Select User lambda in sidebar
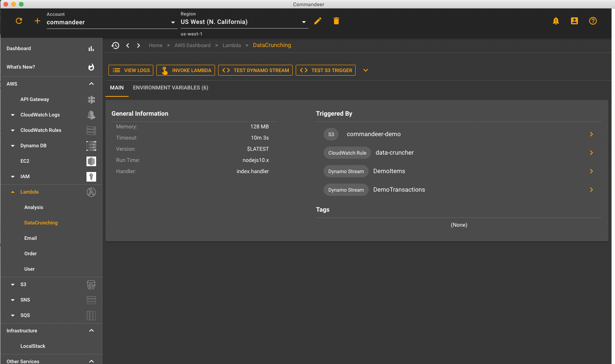The image size is (615, 364). pos(29,269)
